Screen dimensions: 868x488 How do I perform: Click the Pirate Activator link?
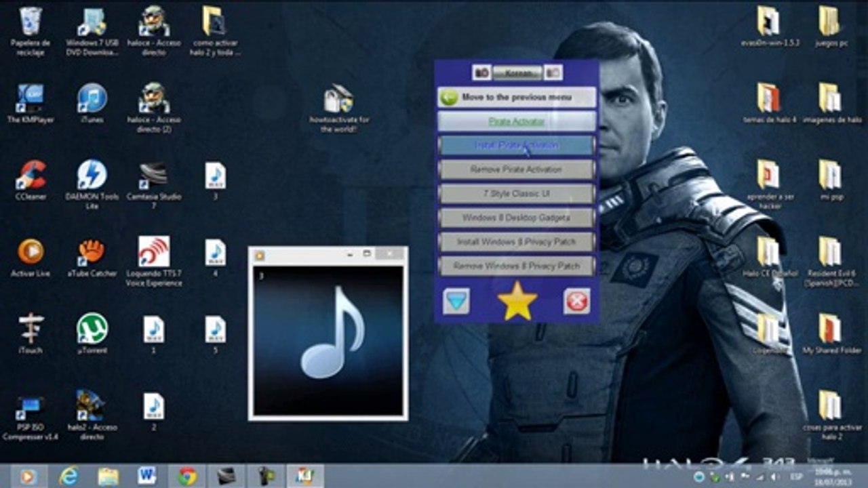pos(517,121)
